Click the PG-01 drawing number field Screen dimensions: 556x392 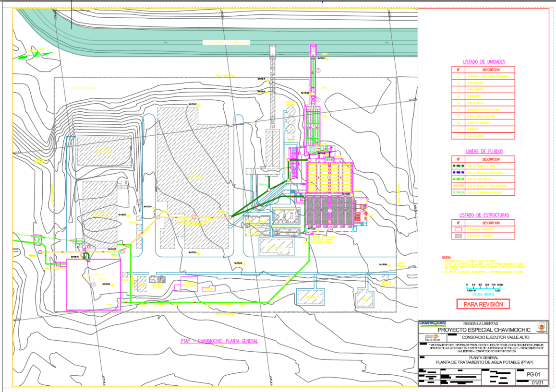[x=533, y=375]
